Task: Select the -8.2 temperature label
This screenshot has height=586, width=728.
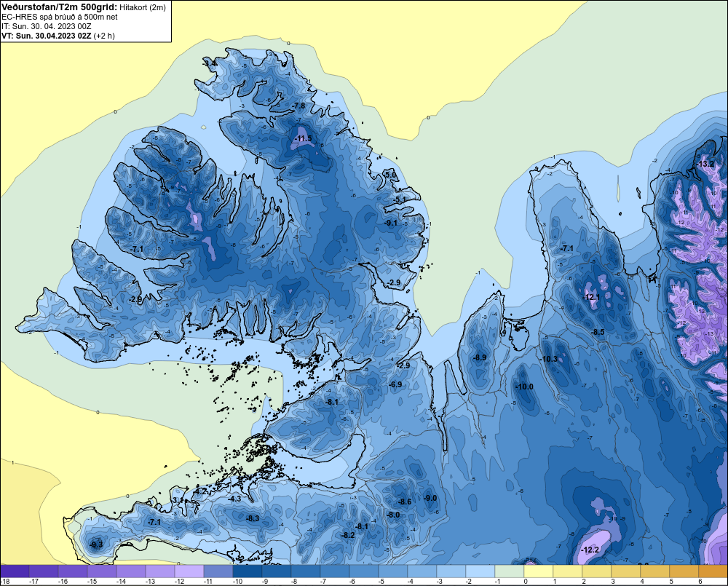Action: click(x=348, y=535)
